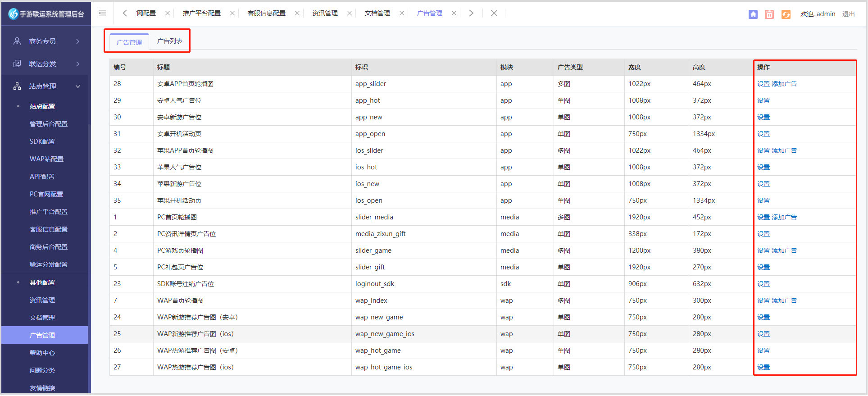Select the highlighted 广告管理 sidebar item
The width and height of the screenshot is (868, 396).
(45, 335)
